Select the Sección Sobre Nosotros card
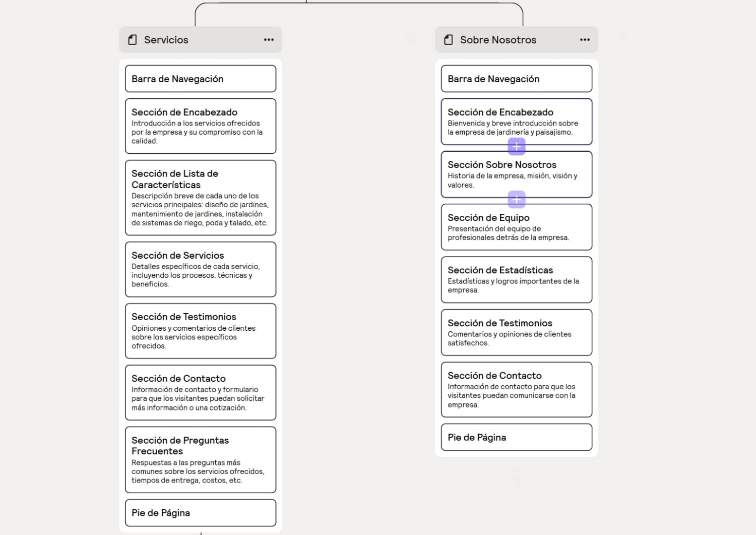This screenshot has width=756, height=535. 517,174
